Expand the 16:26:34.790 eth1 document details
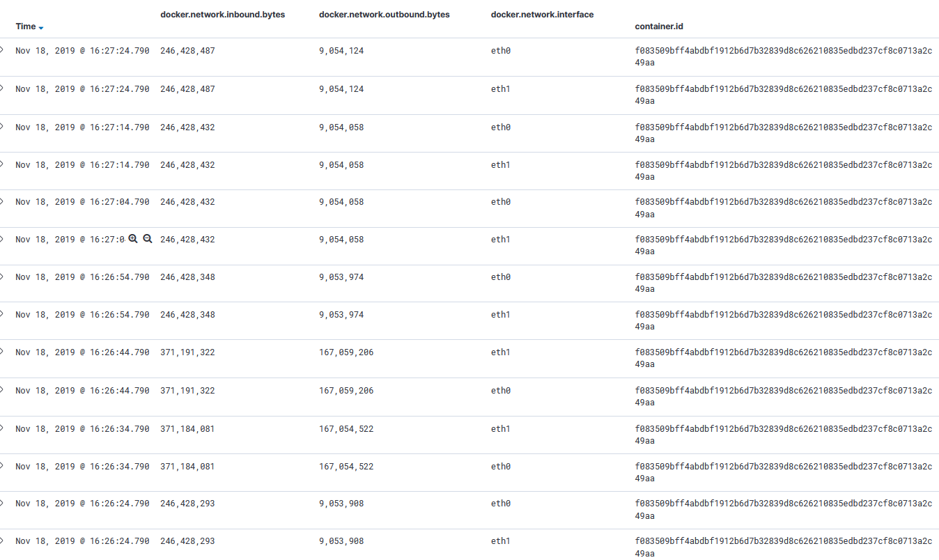The image size is (939, 560). [3, 428]
